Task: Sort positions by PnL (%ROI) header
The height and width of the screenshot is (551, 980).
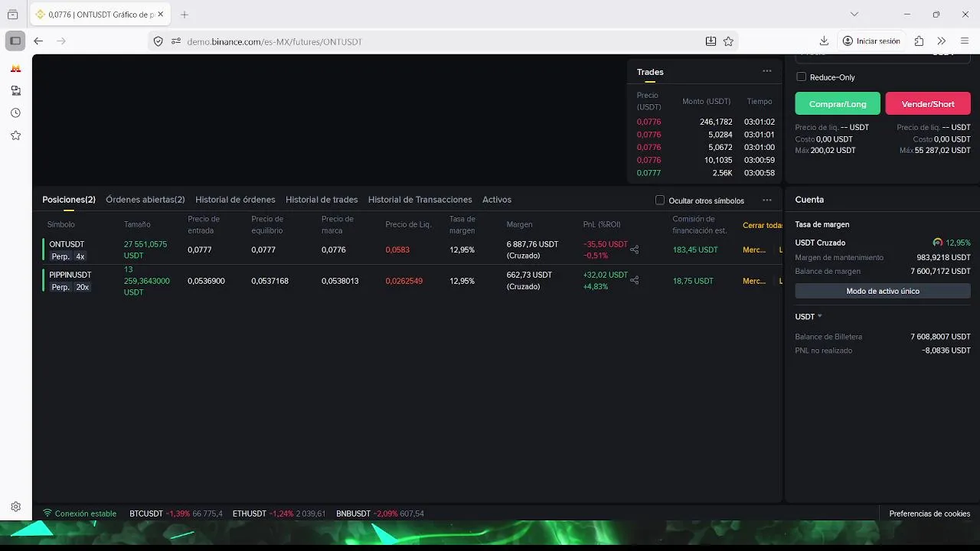Action: pos(602,225)
